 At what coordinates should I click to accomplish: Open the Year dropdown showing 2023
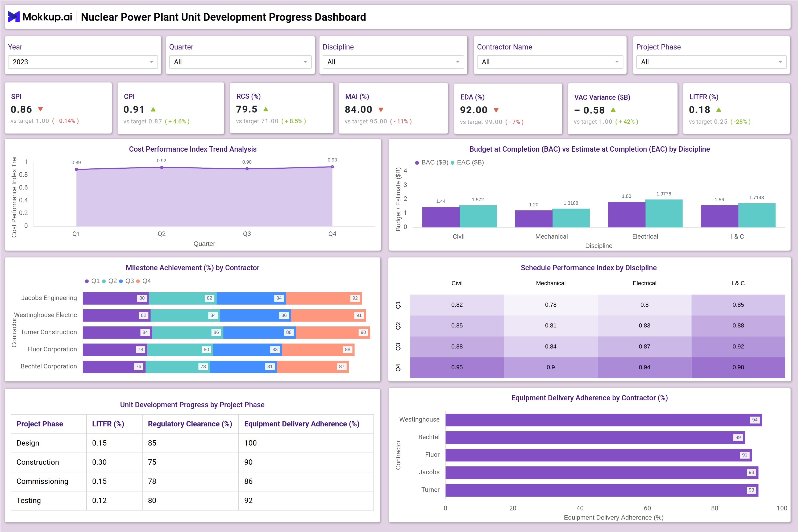coord(83,62)
